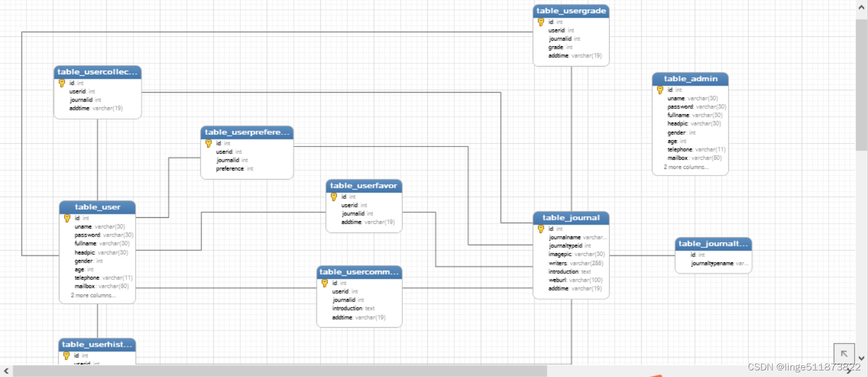The height and width of the screenshot is (377, 868).
Task: Click the vertical scrollbar thumb
Action: point(861,84)
